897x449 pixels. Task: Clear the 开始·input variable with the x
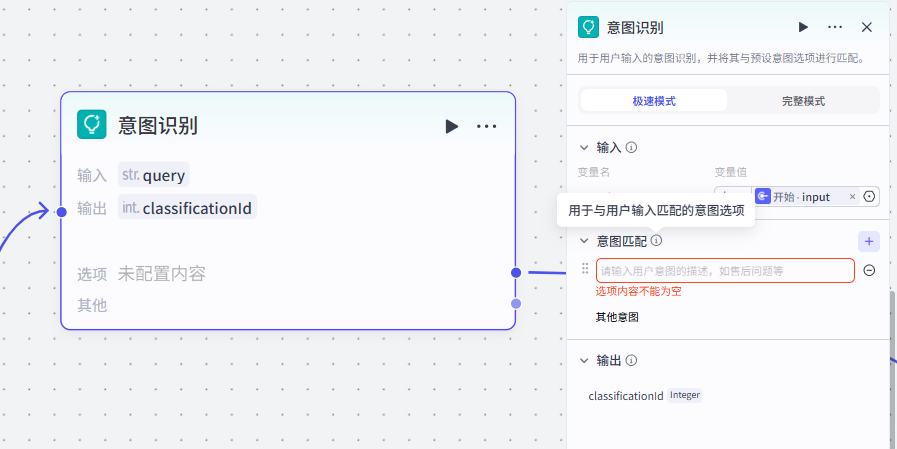coord(852,197)
